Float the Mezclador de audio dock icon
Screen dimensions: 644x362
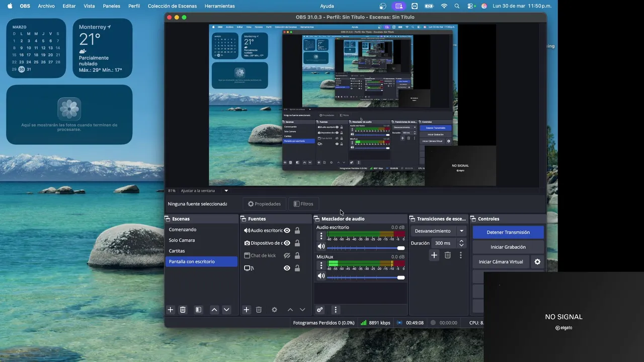(x=316, y=219)
